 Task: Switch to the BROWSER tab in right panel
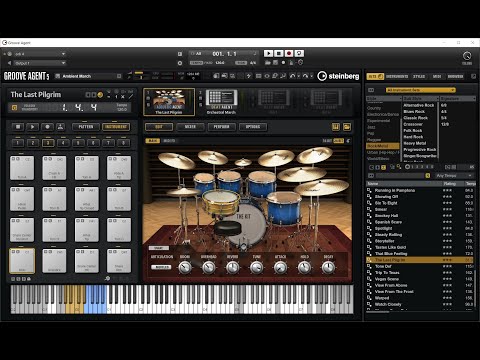point(455,76)
